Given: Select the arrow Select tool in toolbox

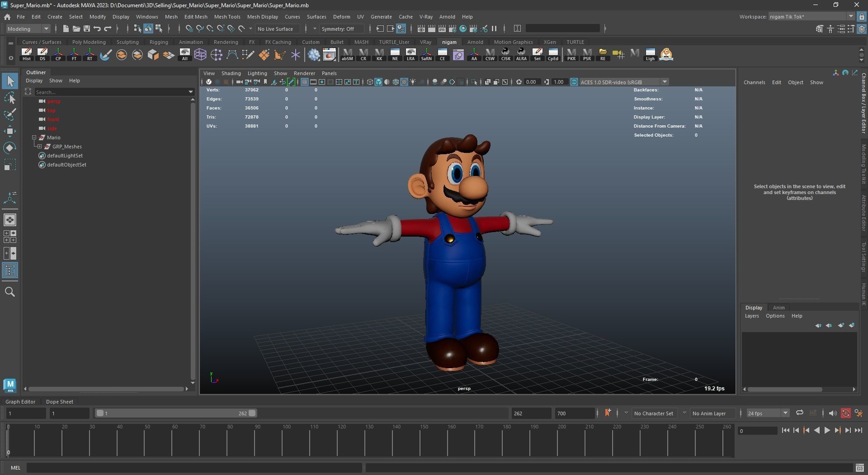Looking at the screenshot, I should pos(10,81).
